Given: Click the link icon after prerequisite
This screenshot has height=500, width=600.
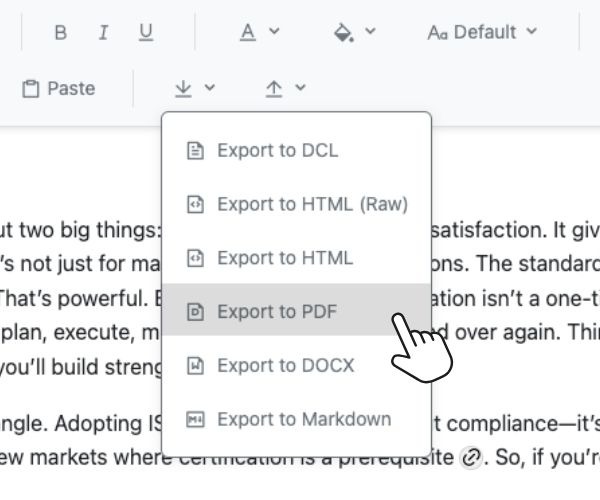Looking at the screenshot, I should (469, 458).
